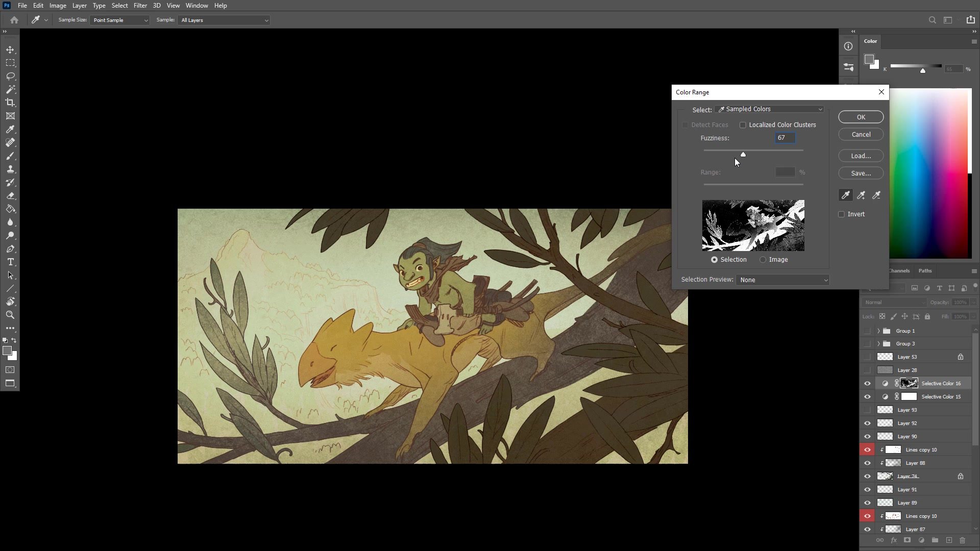Screen dimensions: 980x551
Task: Choose the Clone Stamp tool
Action: tap(10, 169)
